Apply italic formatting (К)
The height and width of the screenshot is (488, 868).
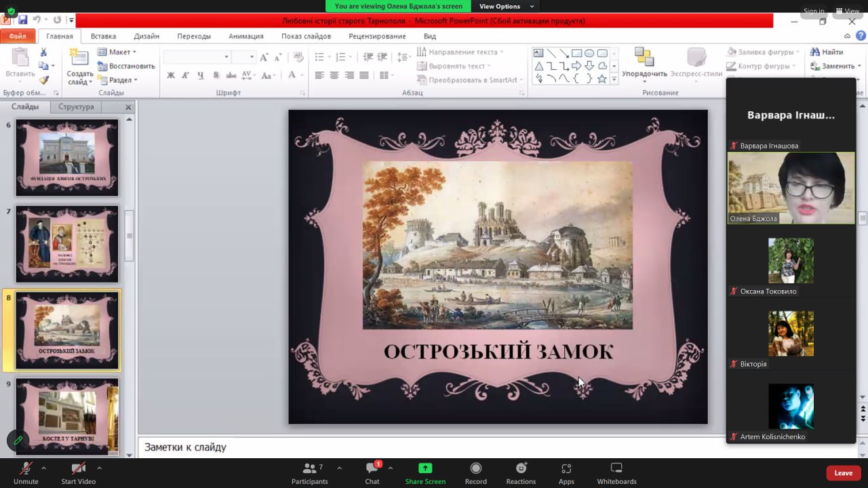click(x=186, y=75)
